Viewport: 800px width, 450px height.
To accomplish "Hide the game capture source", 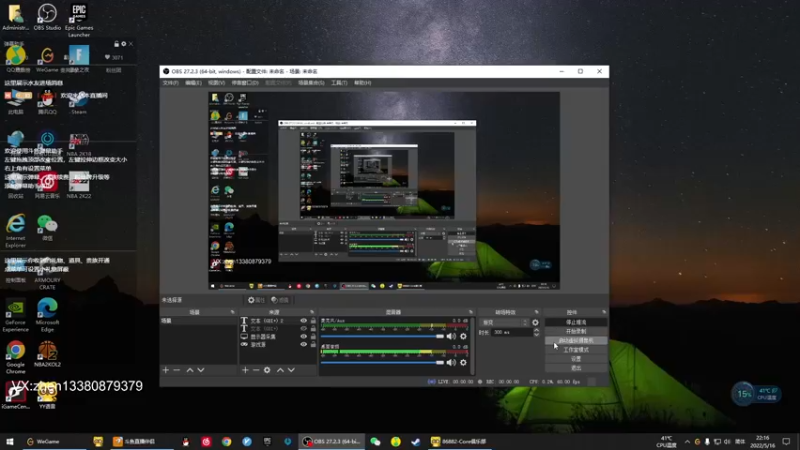I will pyautogui.click(x=304, y=344).
